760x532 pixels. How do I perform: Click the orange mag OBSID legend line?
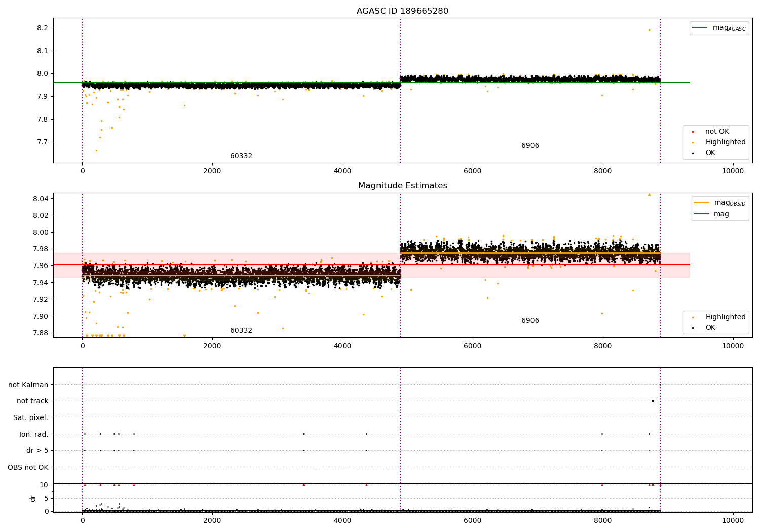point(702,203)
